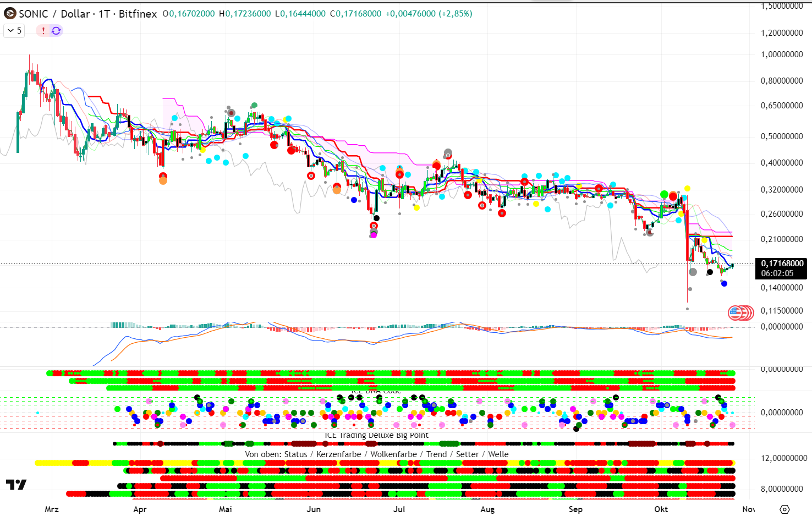812x516 pixels.
Task: Open chart settings via the gear icon
Action: coord(784,509)
